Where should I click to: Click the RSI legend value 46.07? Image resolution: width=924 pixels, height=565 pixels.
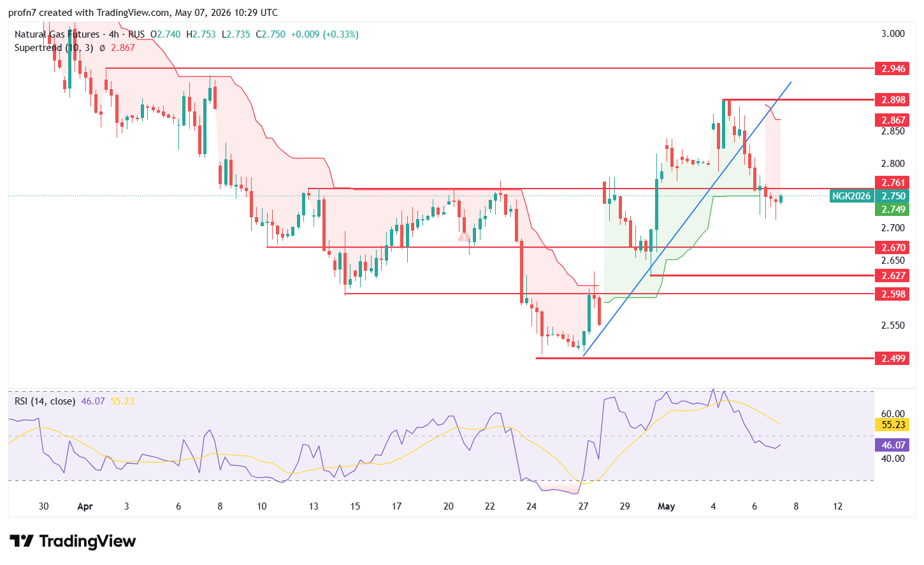(93, 401)
